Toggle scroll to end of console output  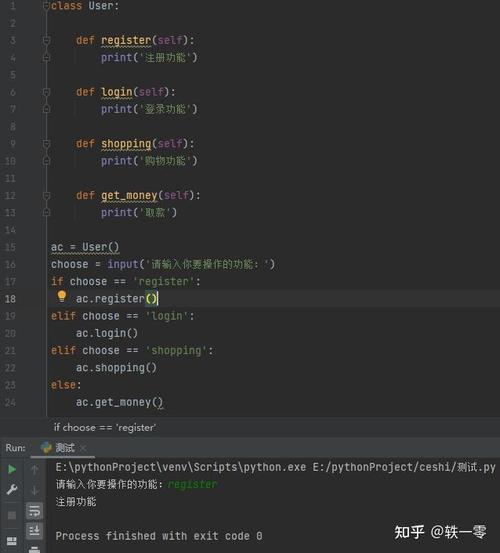tap(35, 531)
